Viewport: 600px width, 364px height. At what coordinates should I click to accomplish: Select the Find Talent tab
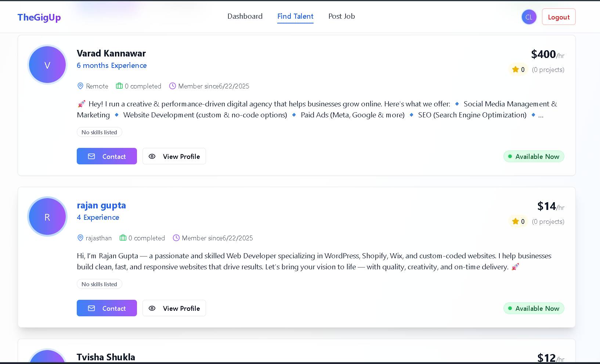point(295,17)
